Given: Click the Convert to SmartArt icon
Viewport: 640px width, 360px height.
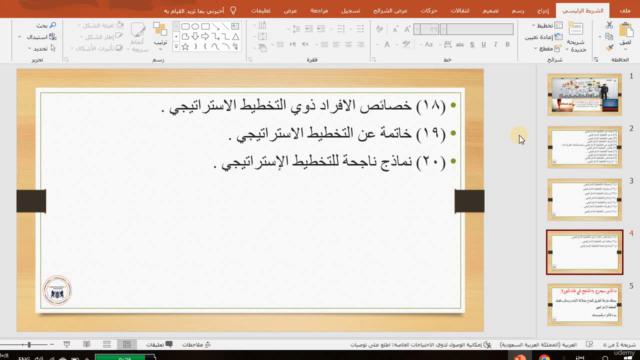Looking at the screenshot, I should point(262,48).
